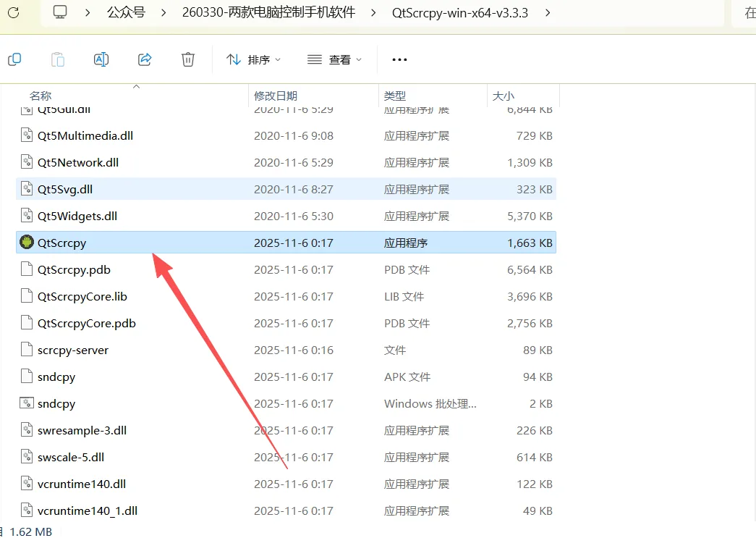Select the Qt5Multimedia.dll file name
The height and width of the screenshot is (538, 756).
pos(85,135)
